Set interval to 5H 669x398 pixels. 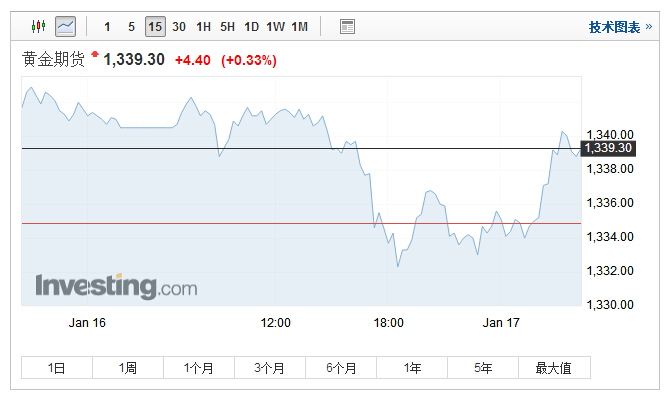(227, 27)
